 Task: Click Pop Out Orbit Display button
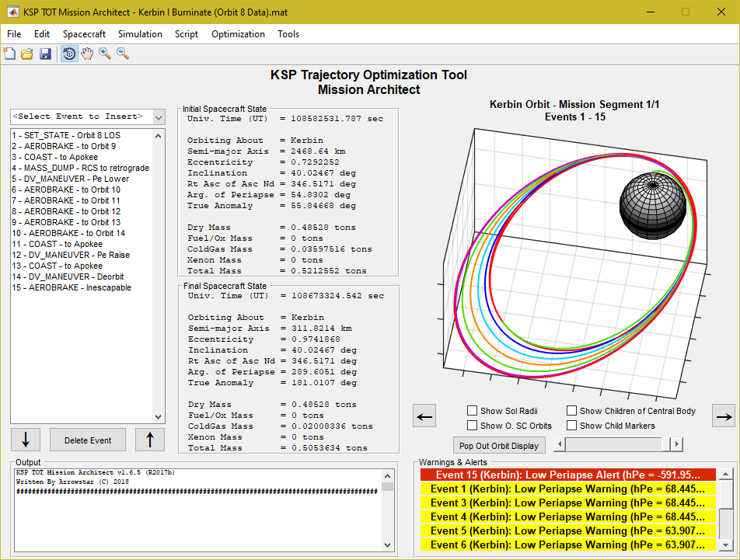point(499,446)
